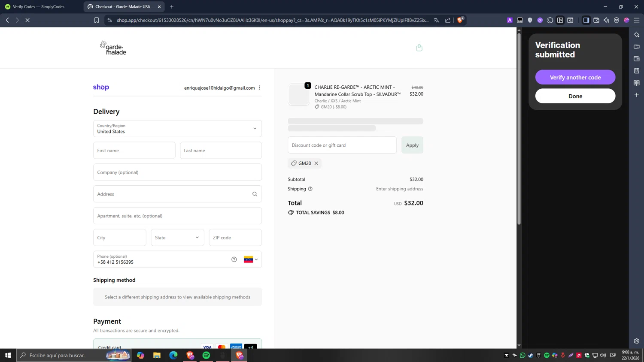644x362 pixels.
Task: Open Microsoft Edge from the taskbar
Action: [173, 355]
